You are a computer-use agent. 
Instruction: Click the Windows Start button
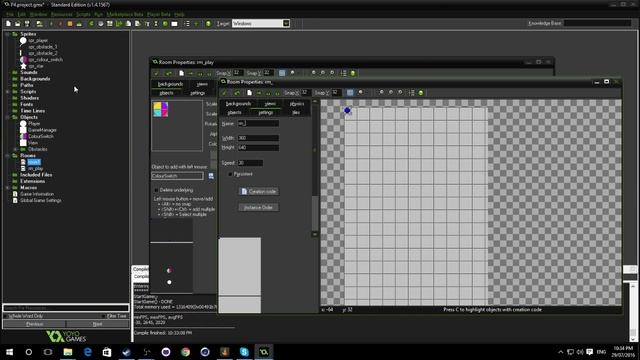(9, 352)
